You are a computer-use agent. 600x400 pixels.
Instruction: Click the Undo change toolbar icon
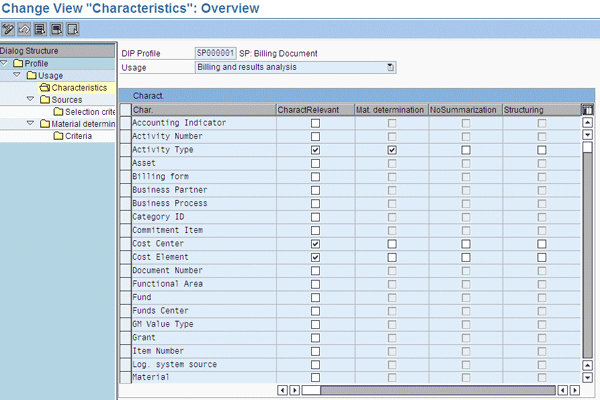point(24,29)
